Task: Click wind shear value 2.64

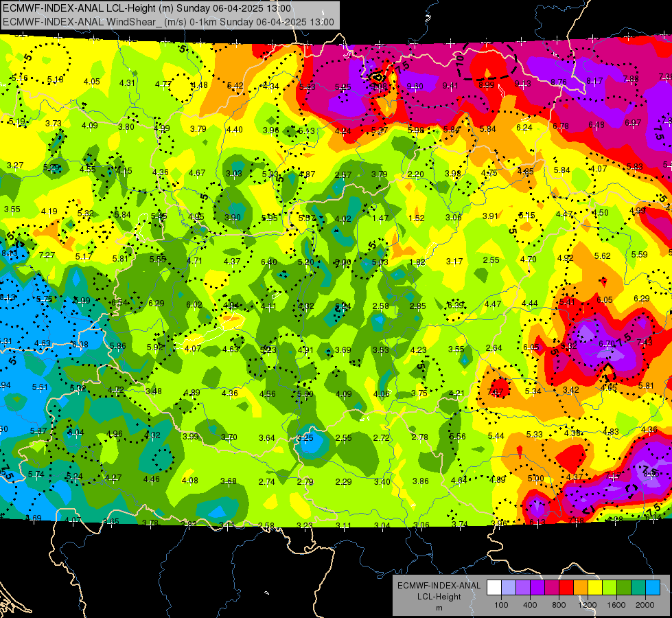Action: (494, 348)
